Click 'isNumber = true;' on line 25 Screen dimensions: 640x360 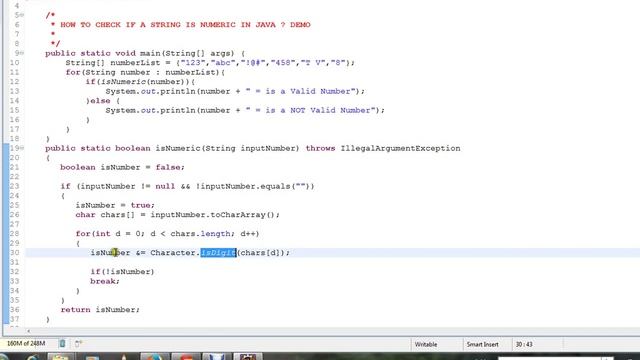pos(115,205)
